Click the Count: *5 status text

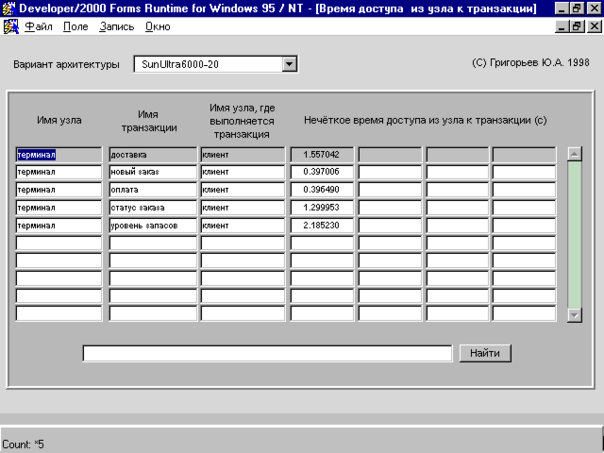click(x=23, y=445)
